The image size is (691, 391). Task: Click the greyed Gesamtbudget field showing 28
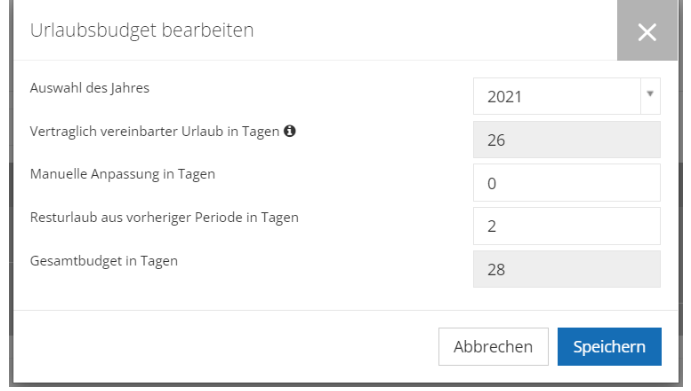[x=566, y=269]
